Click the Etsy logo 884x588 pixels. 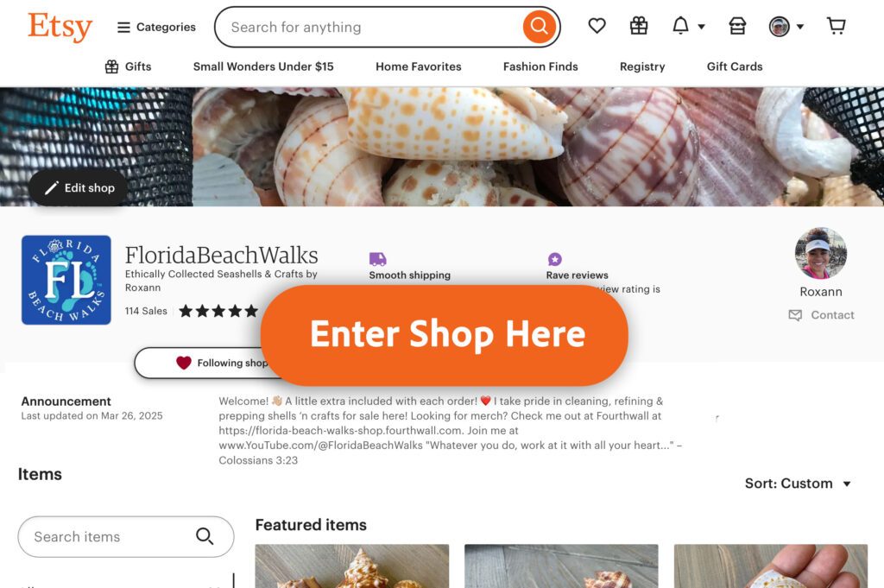click(60, 27)
